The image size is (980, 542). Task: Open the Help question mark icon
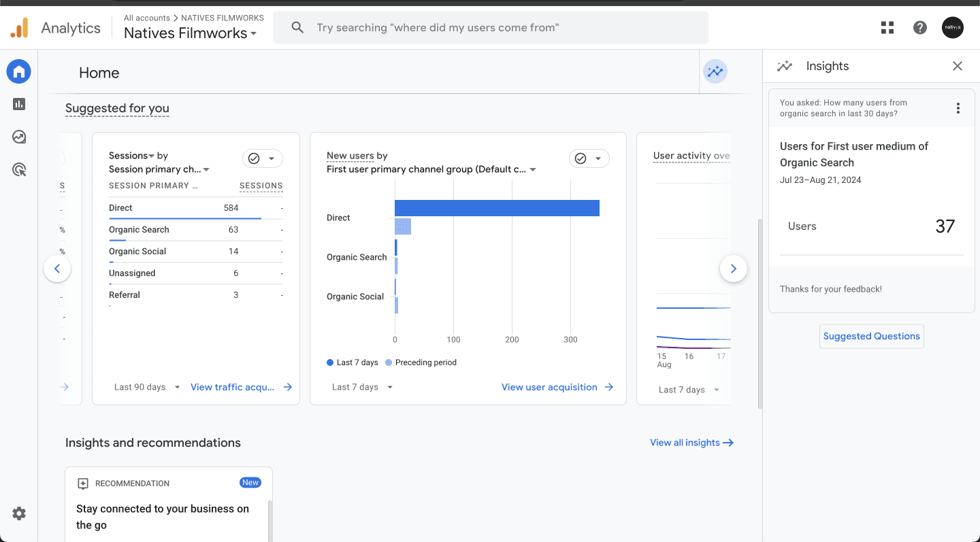pos(920,28)
